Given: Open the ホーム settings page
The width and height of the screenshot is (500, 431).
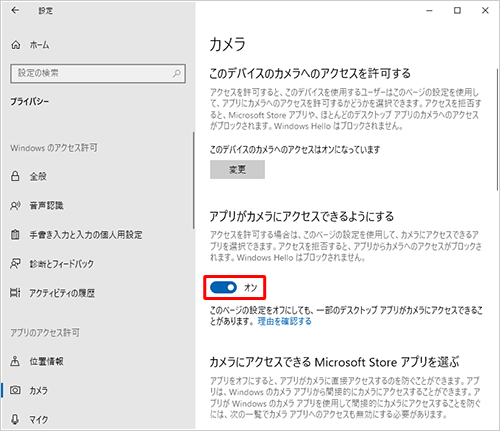Looking at the screenshot, I should (x=39, y=45).
